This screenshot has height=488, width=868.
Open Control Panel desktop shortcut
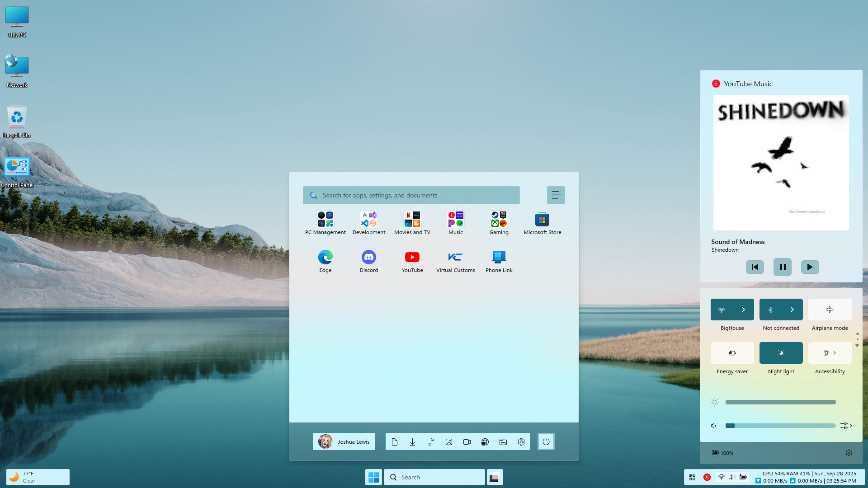[17, 172]
